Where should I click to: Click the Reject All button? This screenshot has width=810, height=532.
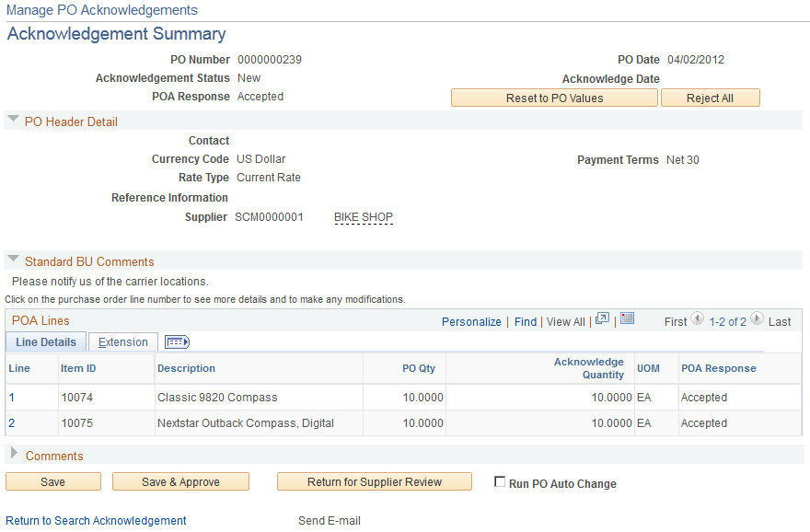pos(710,98)
